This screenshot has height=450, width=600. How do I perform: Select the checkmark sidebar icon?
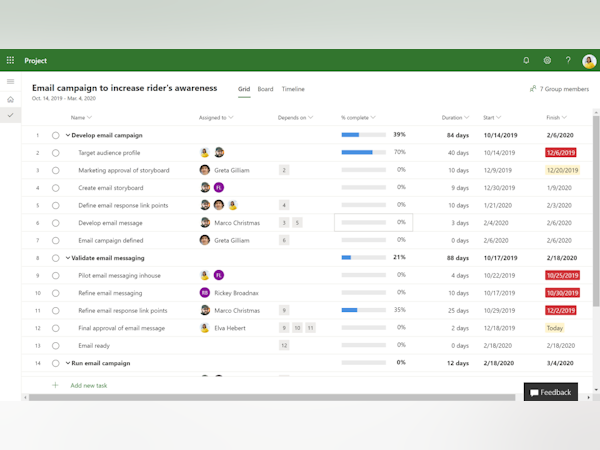pos(11,115)
